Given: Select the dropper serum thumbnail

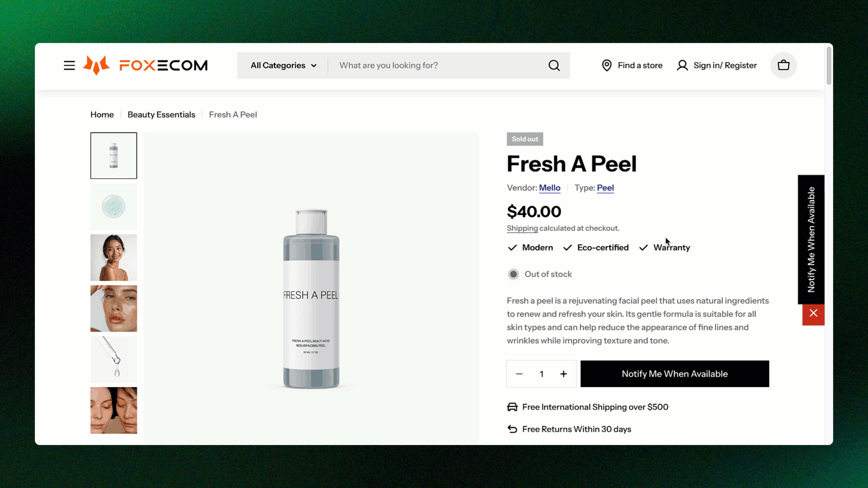Looking at the screenshot, I should pyautogui.click(x=113, y=360).
